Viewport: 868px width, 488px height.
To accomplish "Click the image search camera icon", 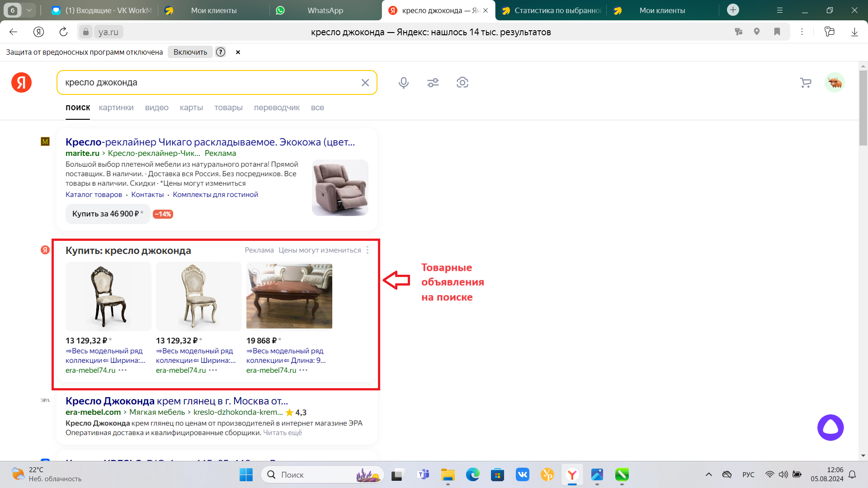I will click(x=462, y=83).
